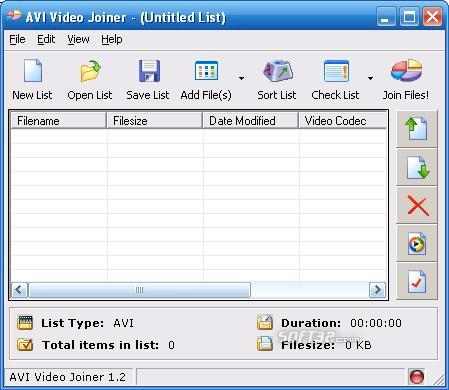The image size is (449, 390).
Task: Click the New List toolbar icon
Action: click(x=33, y=71)
